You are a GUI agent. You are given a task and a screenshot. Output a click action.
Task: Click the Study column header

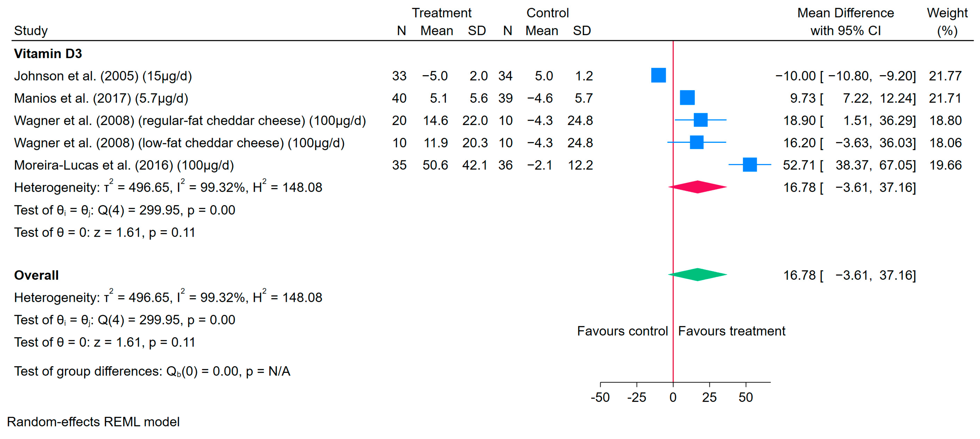pos(31,31)
